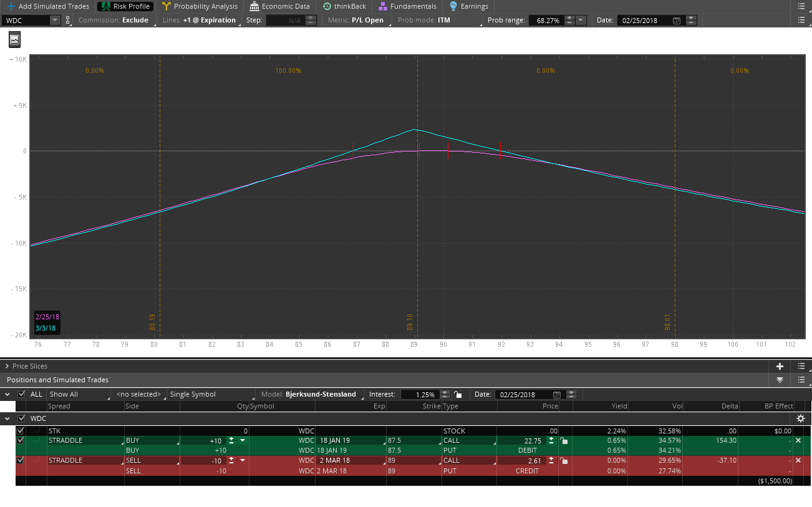Add a price slice with plus icon

pyautogui.click(x=780, y=366)
